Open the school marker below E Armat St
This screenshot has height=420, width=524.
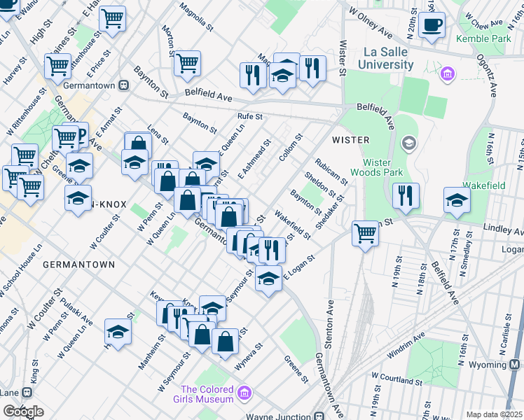click(x=135, y=164)
